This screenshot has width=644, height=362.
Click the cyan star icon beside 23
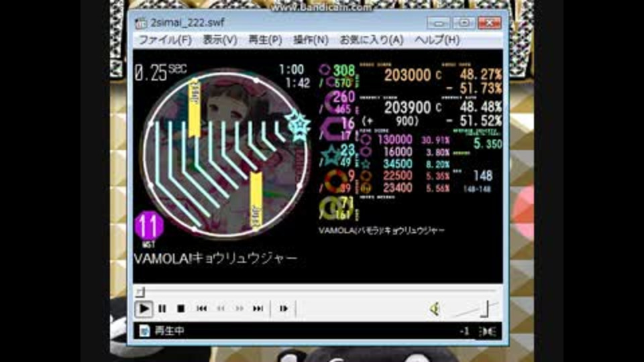pyautogui.click(x=330, y=156)
